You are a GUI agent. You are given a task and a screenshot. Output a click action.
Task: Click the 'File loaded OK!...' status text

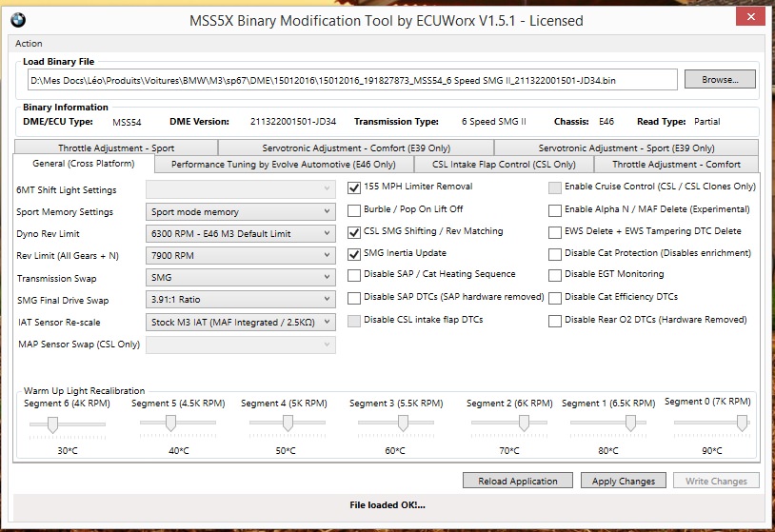387,504
